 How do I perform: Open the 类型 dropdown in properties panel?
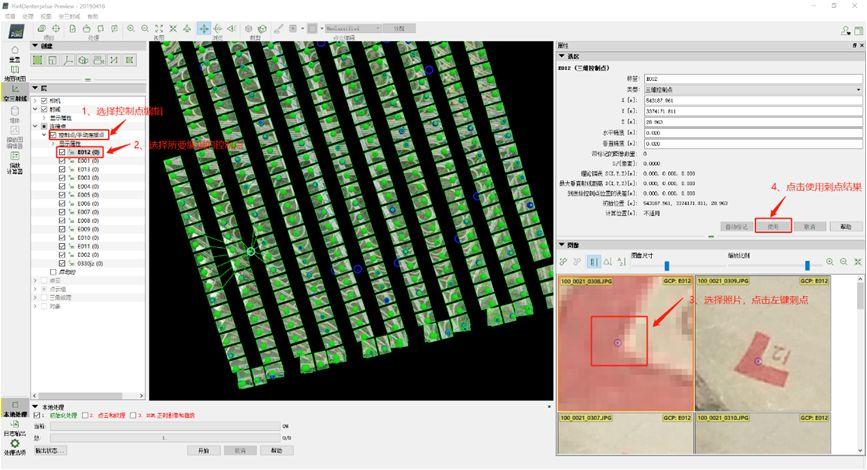click(750, 90)
